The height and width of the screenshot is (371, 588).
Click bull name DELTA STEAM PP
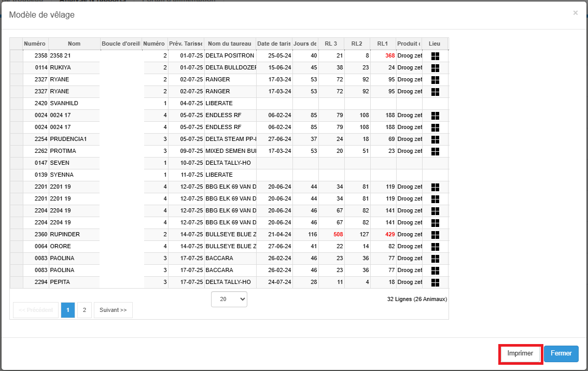(231, 139)
